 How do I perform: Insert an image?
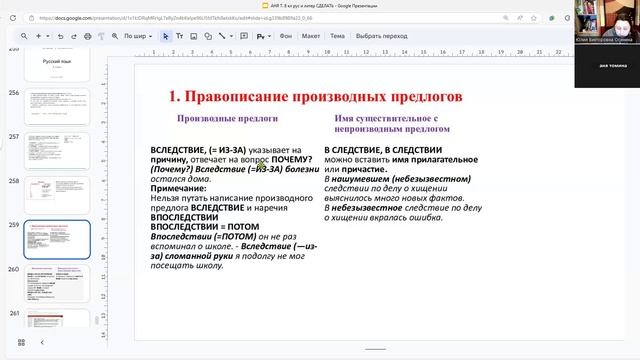[x=194, y=36]
